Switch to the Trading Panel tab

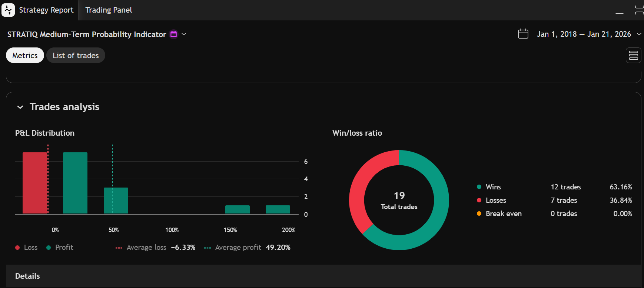click(x=109, y=10)
